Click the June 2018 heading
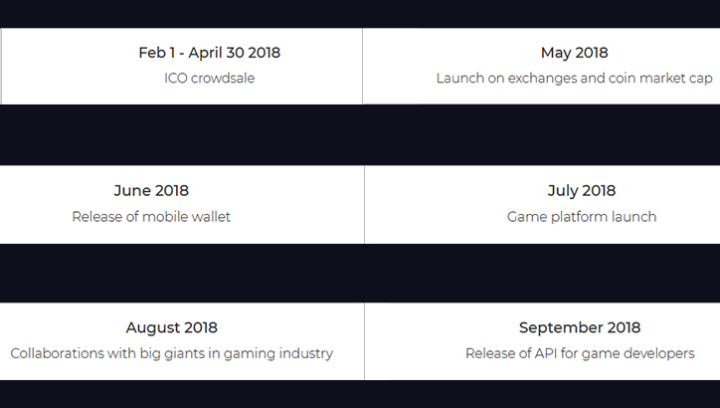This screenshot has width=720, height=408. point(151,190)
